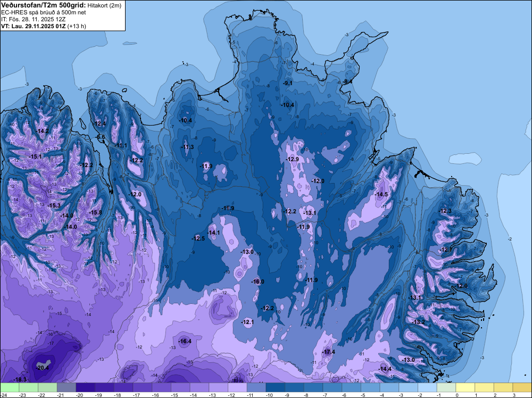This screenshot has width=532, height=398.
Task: Select legend swatch between -23 and -22
Action: pos(28,387)
